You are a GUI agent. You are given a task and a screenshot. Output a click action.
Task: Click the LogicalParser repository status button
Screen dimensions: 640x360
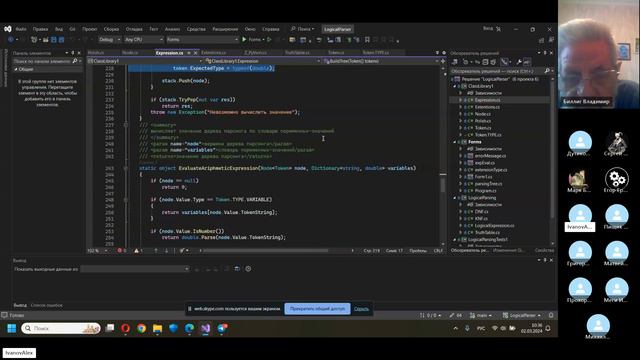(x=522, y=315)
